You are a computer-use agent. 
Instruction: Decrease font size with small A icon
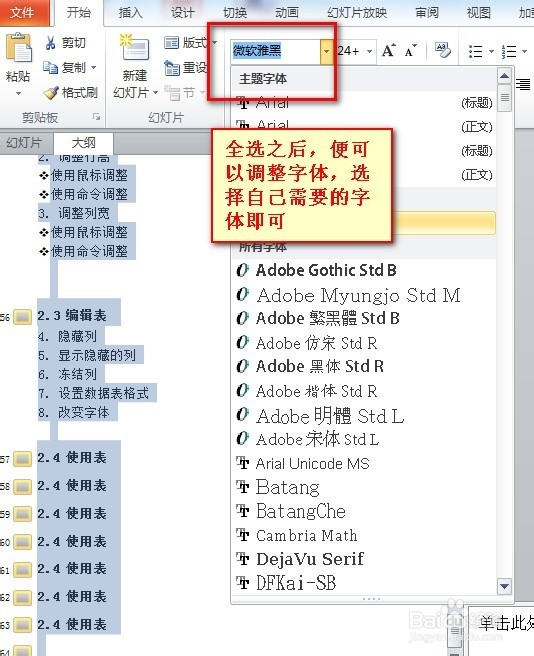click(x=411, y=51)
